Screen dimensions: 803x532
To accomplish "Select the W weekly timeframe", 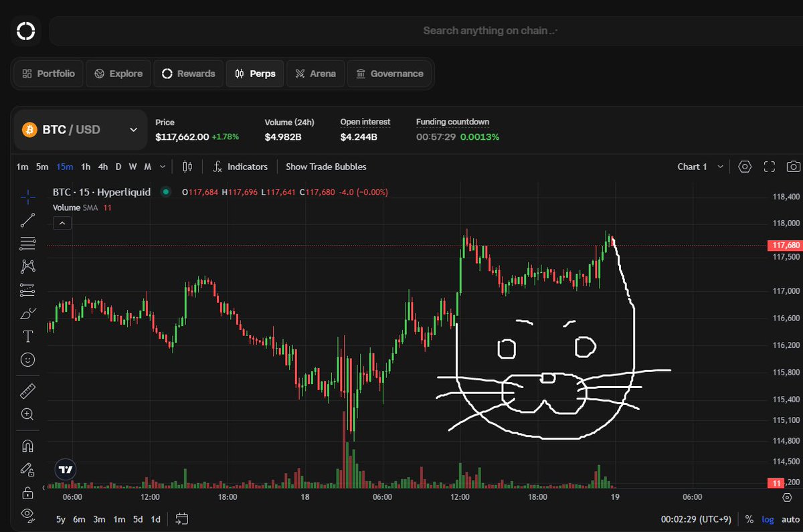I will [x=132, y=167].
